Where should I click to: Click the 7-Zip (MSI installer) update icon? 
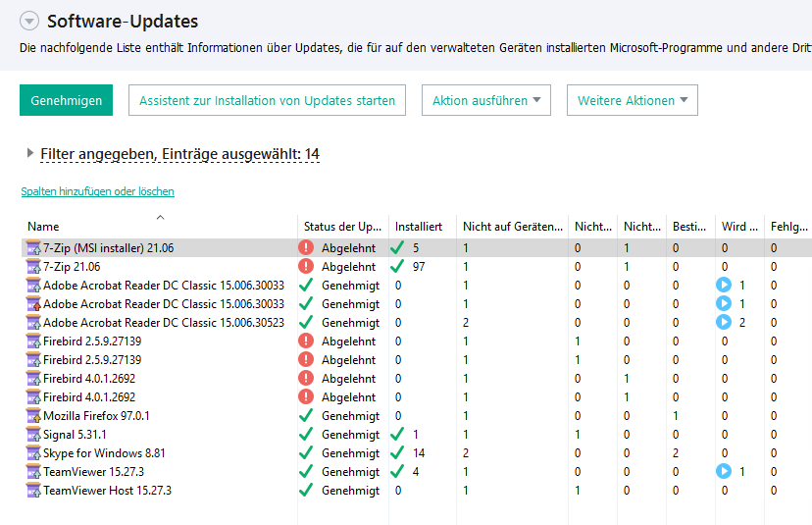pyautogui.click(x=33, y=248)
